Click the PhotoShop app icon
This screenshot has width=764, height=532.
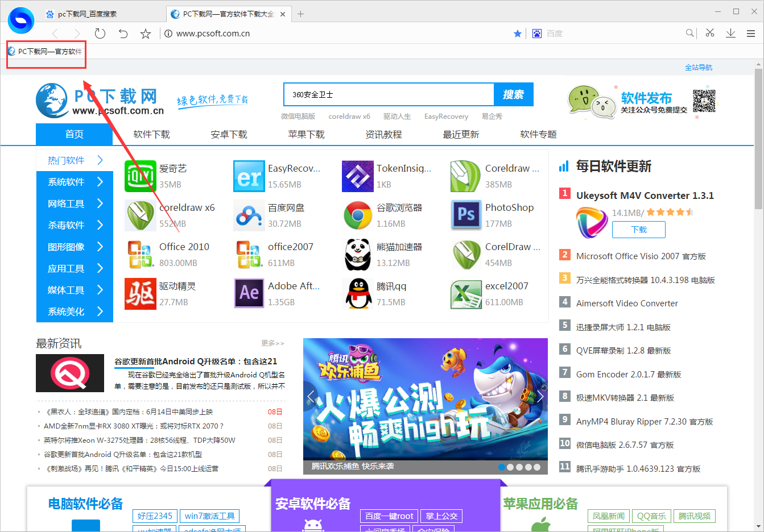pos(466,215)
